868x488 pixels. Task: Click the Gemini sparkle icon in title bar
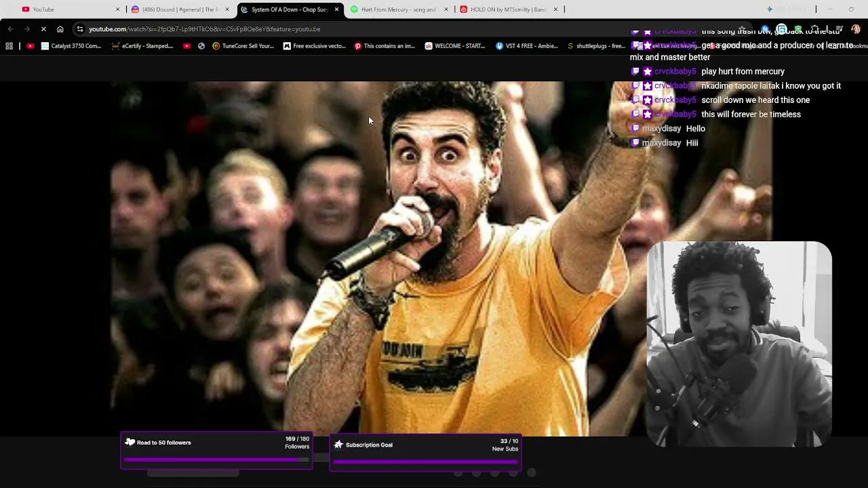770,9
